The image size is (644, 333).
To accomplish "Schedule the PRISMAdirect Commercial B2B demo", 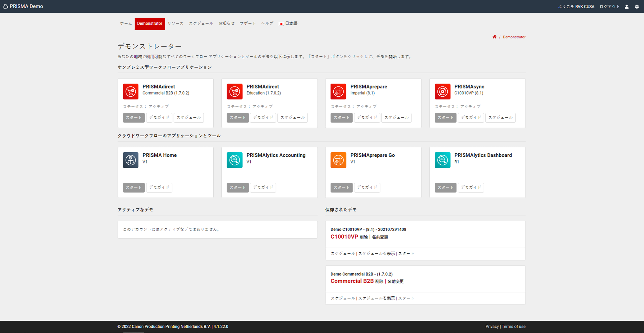I will tap(189, 117).
